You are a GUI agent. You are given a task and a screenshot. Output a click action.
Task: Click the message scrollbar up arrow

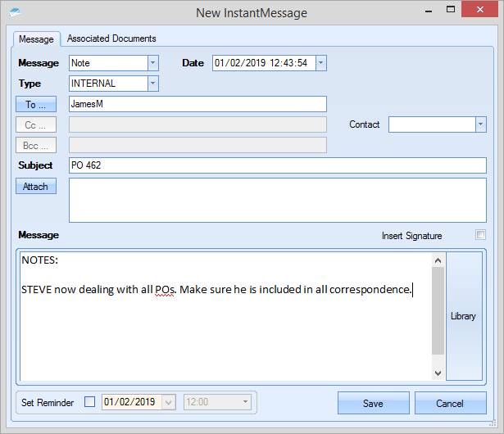pyautogui.click(x=438, y=260)
